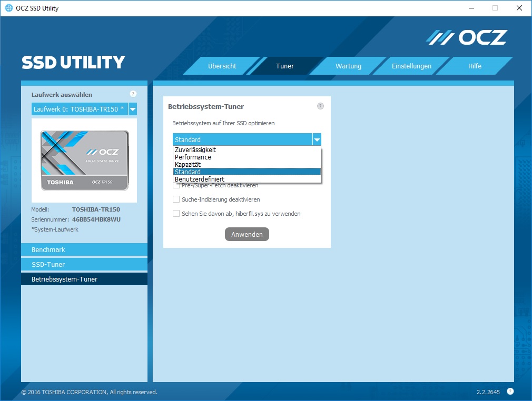Screen dimensions: 532x401
Task: Enable Pre-/Super-Fetch deaktivieren checkbox
Action: click(x=176, y=186)
